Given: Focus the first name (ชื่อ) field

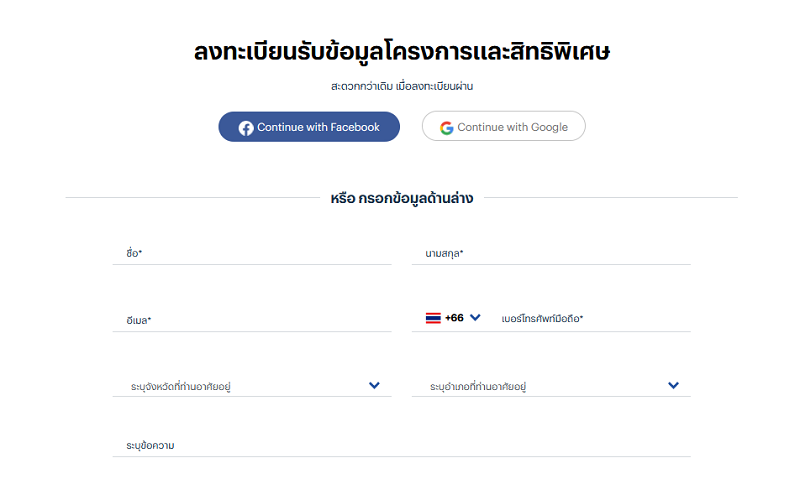Looking at the screenshot, I should click(x=252, y=253).
